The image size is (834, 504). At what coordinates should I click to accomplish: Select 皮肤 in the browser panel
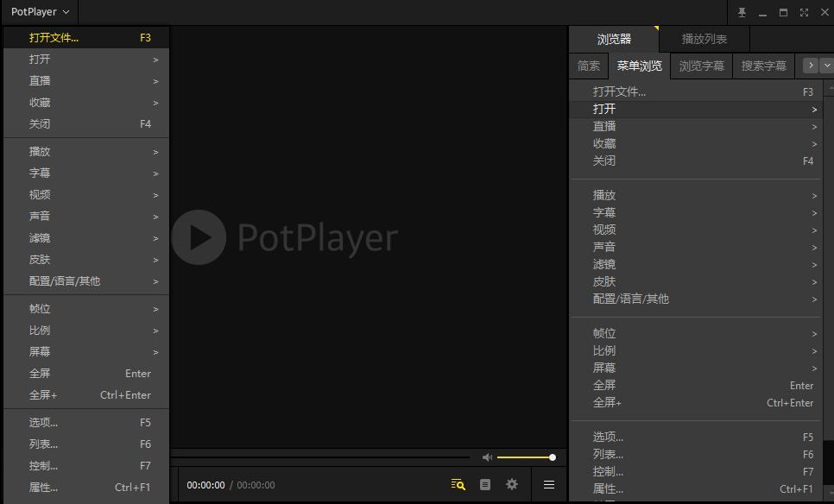pyautogui.click(x=696, y=281)
